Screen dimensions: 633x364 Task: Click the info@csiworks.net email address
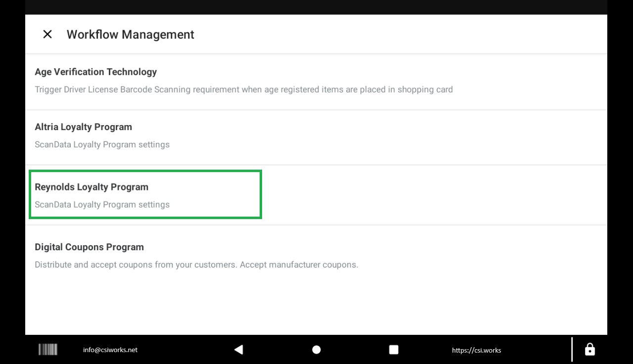point(110,350)
